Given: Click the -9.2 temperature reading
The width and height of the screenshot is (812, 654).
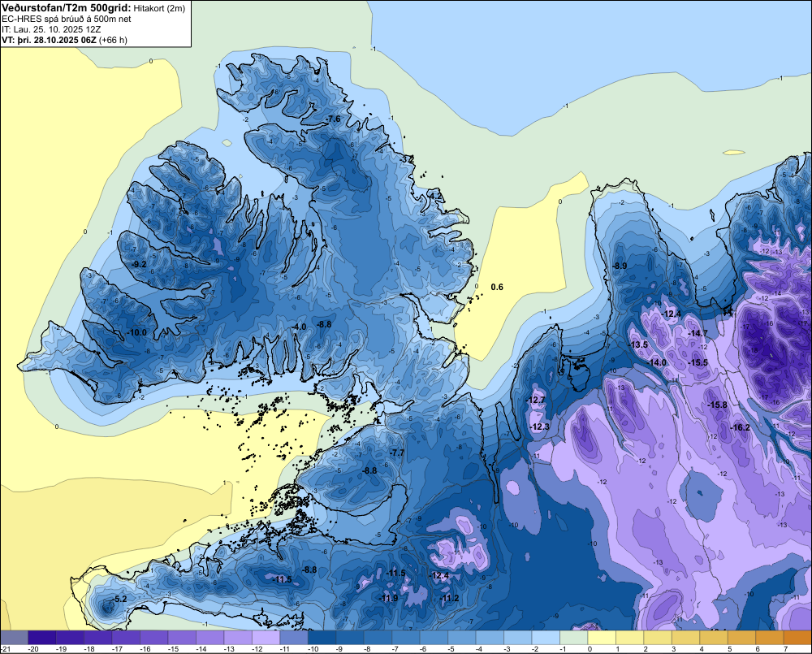Looking at the screenshot, I should coord(140,264).
